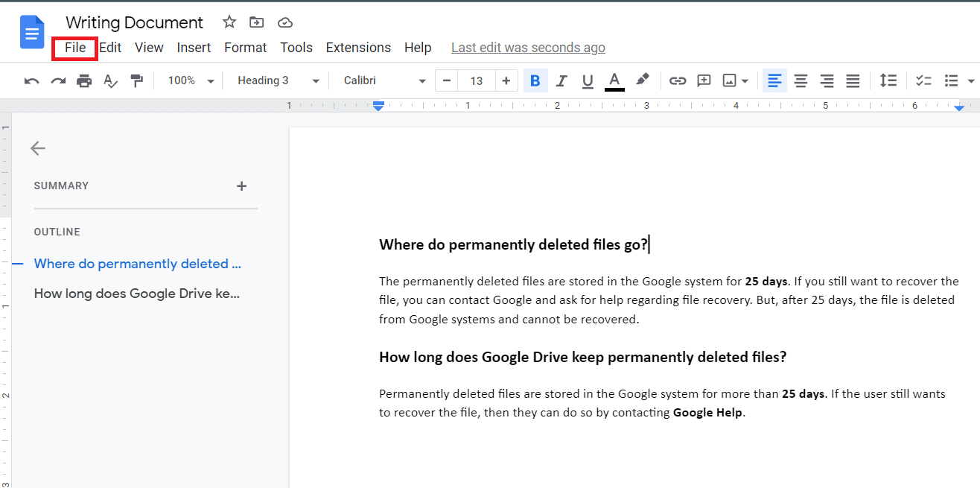This screenshot has width=980, height=488.
Task: Increase font size with plus button
Action: (506, 80)
